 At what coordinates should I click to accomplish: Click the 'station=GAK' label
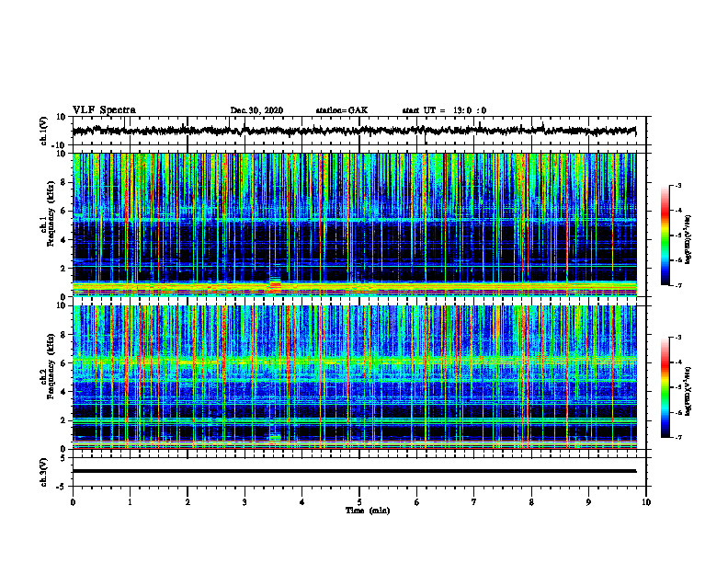342,110
